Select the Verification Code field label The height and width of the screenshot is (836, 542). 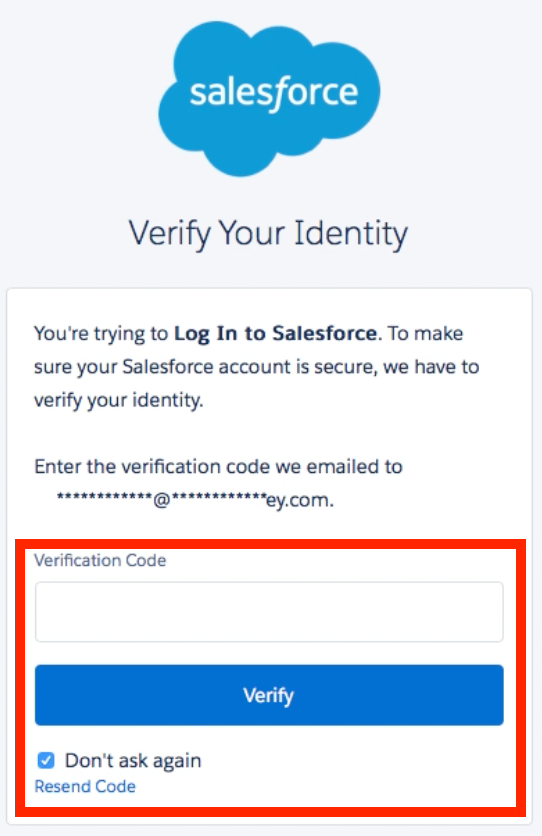(x=100, y=560)
